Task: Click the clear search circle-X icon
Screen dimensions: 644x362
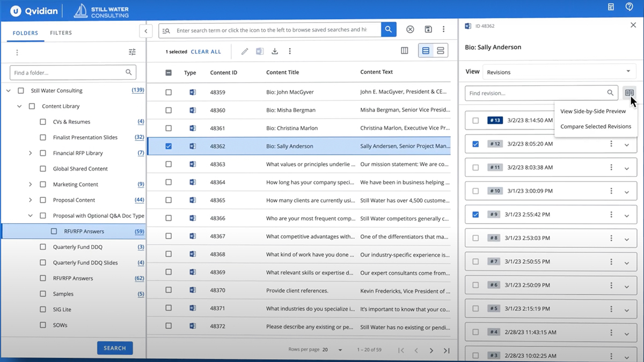Action: point(410,29)
